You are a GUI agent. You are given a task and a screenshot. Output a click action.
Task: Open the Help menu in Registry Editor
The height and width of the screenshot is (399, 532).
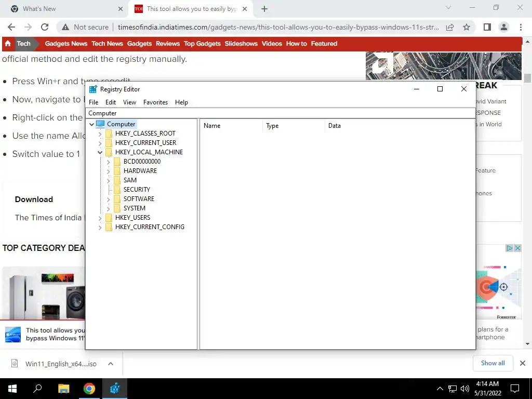181,102
